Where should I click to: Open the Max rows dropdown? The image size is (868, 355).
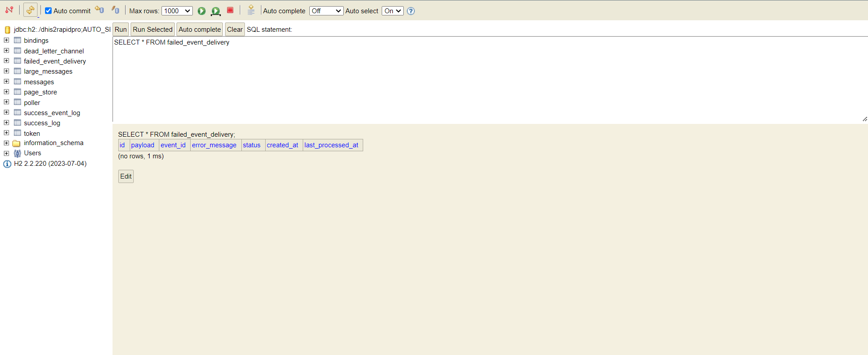click(x=177, y=11)
